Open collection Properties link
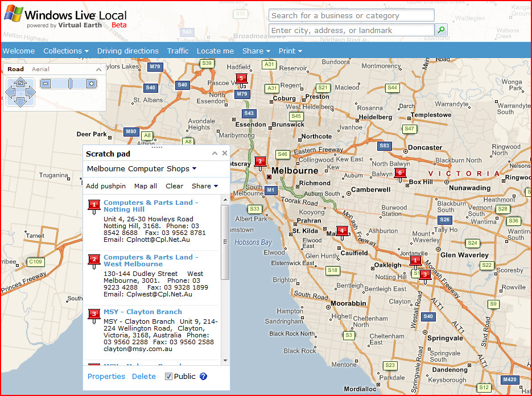Viewport: 532px width, 396px height. pos(106,376)
